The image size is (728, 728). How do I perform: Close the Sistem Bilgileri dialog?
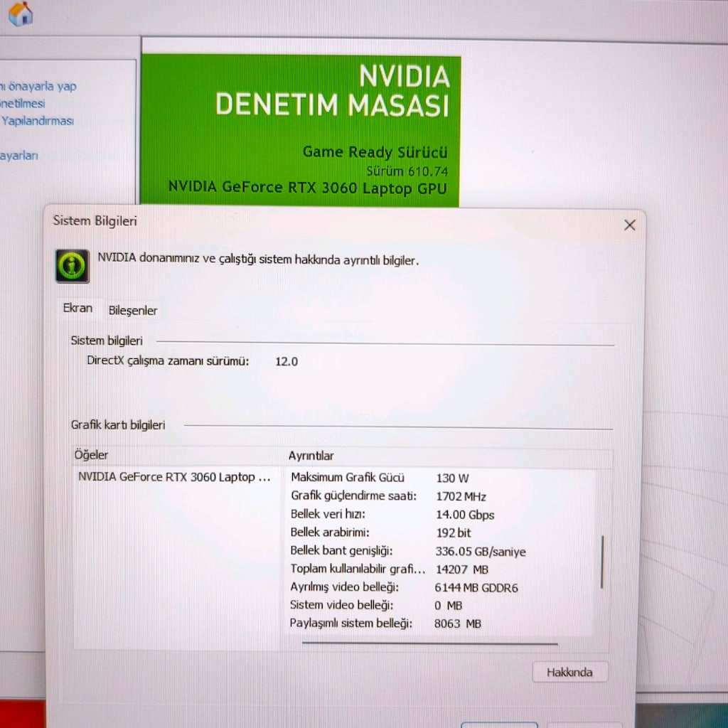[630, 225]
